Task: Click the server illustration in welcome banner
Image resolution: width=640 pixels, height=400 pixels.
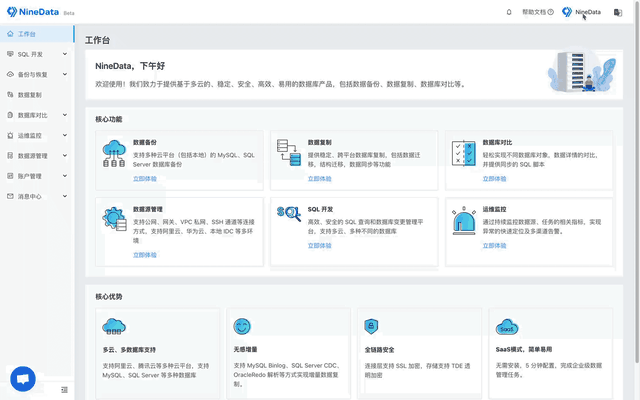Action: click(x=582, y=72)
